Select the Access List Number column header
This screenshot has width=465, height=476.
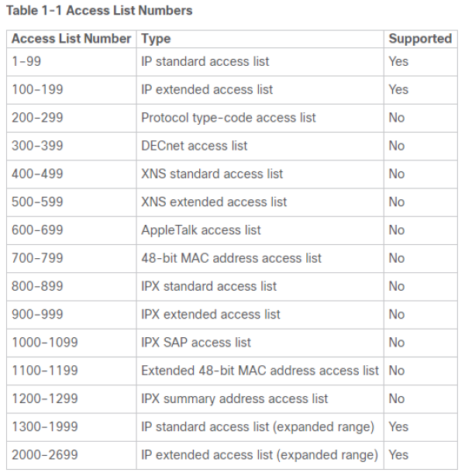(x=71, y=39)
